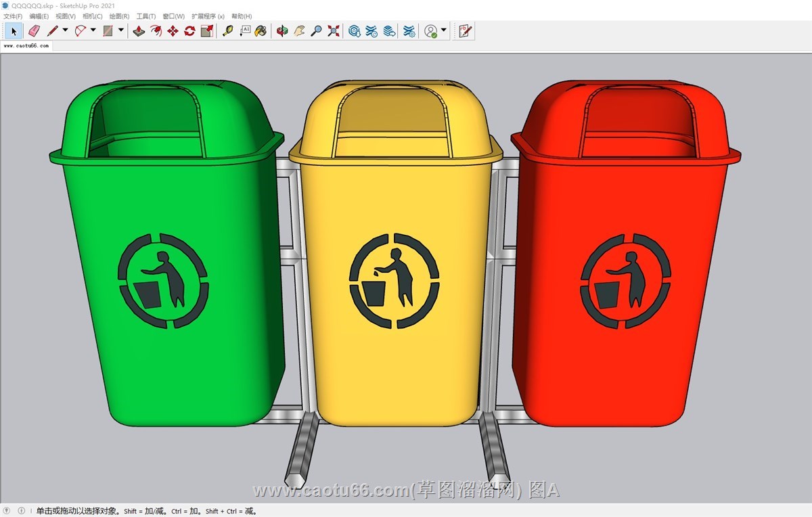
Task: Open the 文件(F) menu
Action: coord(13,16)
